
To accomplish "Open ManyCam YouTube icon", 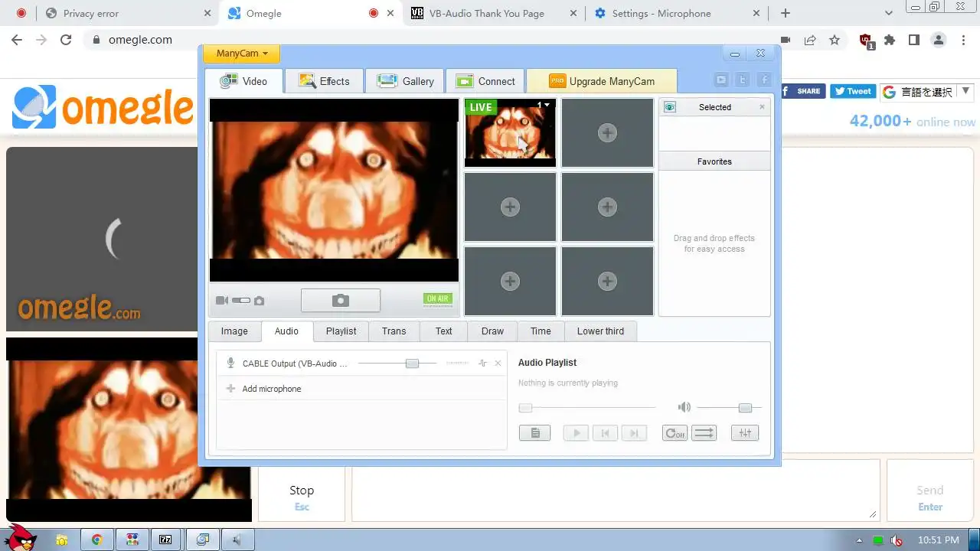I will tap(721, 80).
